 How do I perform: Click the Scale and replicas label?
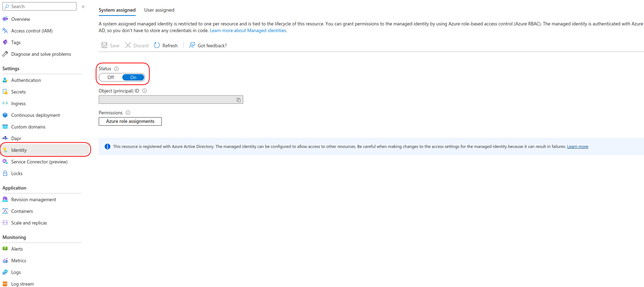coord(29,223)
